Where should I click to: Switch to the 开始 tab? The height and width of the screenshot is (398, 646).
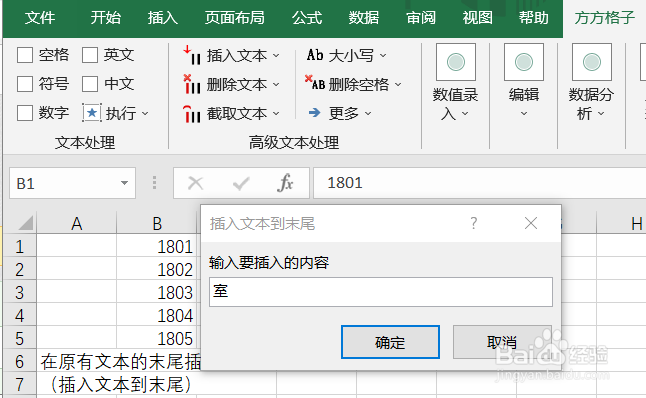pos(105,18)
